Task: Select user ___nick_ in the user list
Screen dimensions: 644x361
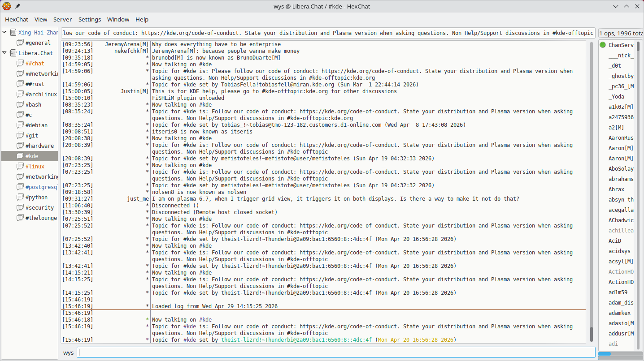Action: [x=621, y=56]
